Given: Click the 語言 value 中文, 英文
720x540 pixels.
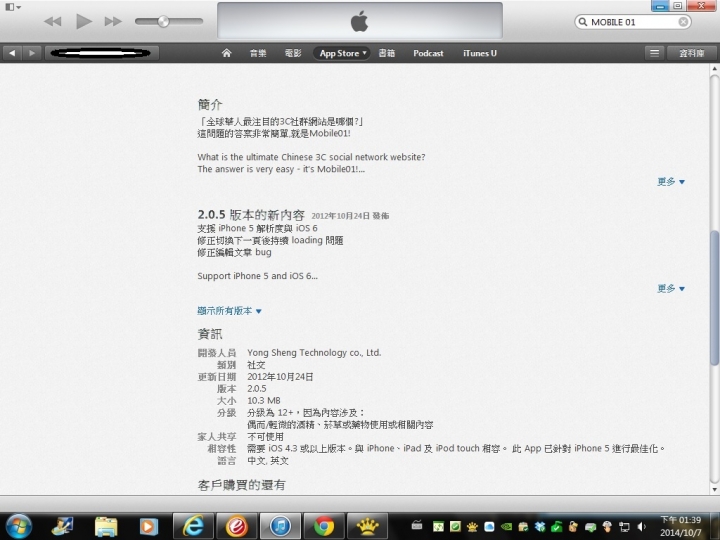Looking at the screenshot, I should (x=268, y=461).
